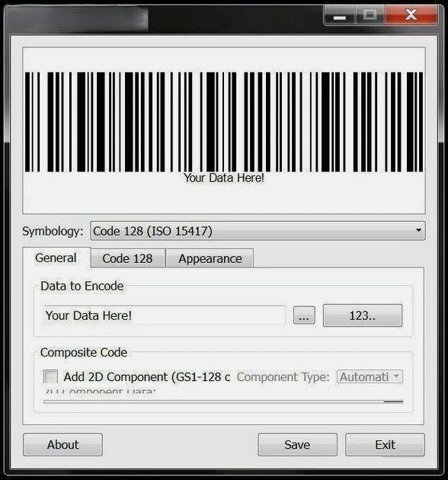This screenshot has width=448, height=480.
Task: Switch to the Appearance tab
Action: (x=210, y=259)
